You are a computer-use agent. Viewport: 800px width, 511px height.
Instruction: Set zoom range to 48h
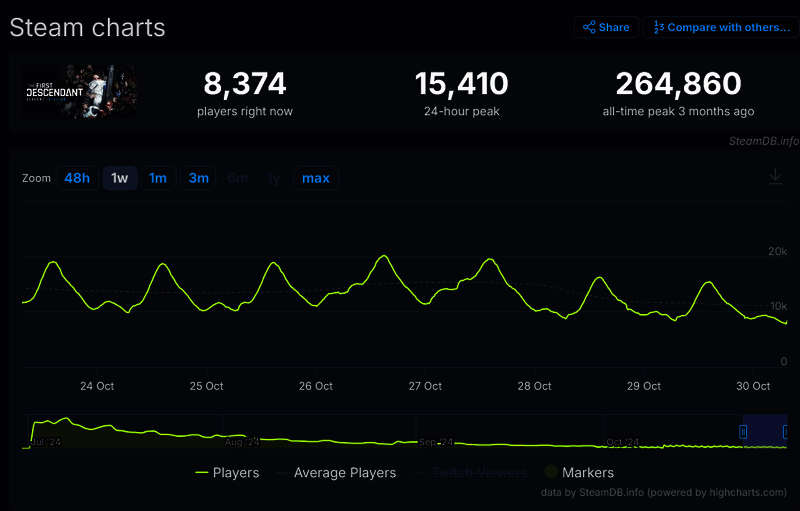pyautogui.click(x=77, y=178)
